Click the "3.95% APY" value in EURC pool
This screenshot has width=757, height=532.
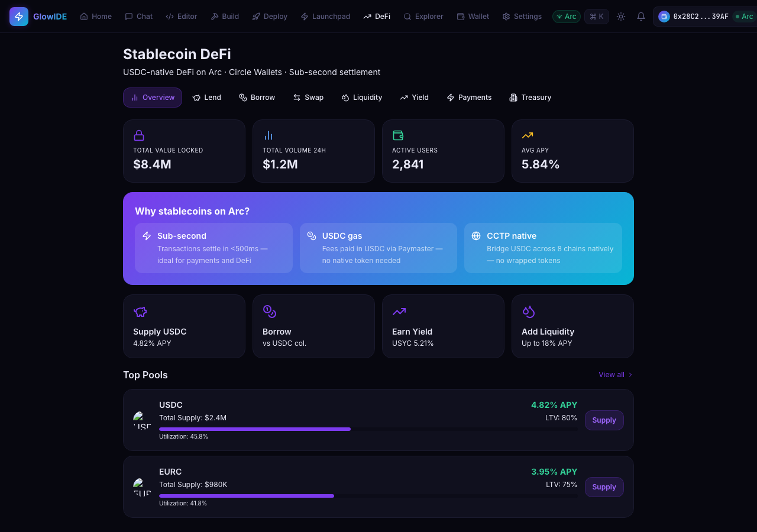tap(554, 472)
